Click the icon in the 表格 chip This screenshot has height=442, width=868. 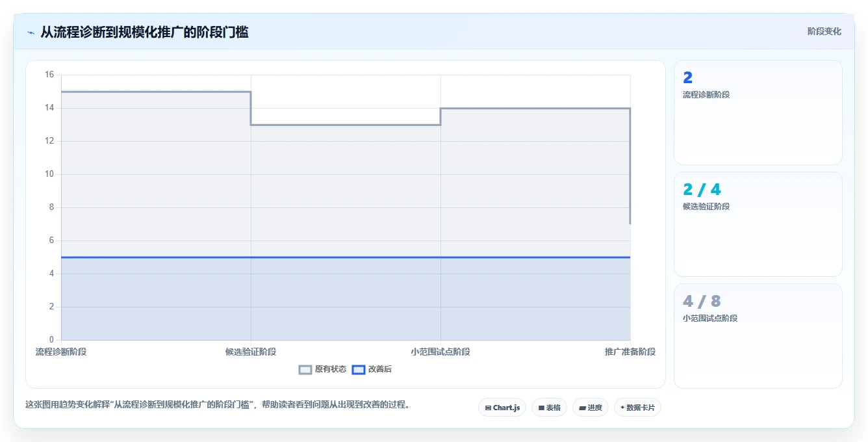pos(541,408)
